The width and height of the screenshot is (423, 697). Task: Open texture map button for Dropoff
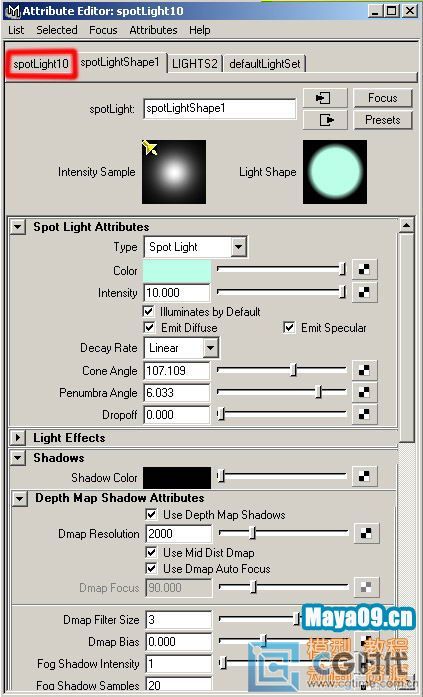tap(365, 414)
